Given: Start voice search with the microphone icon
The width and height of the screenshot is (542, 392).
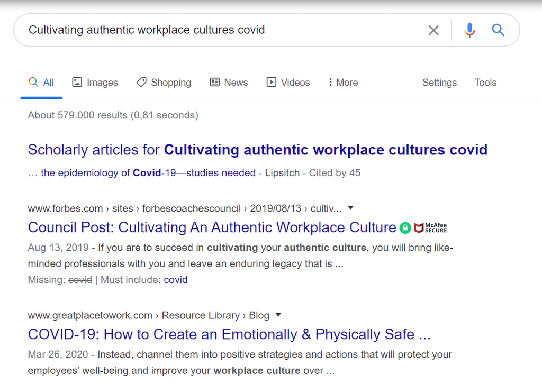Looking at the screenshot, I should (469, 30).
